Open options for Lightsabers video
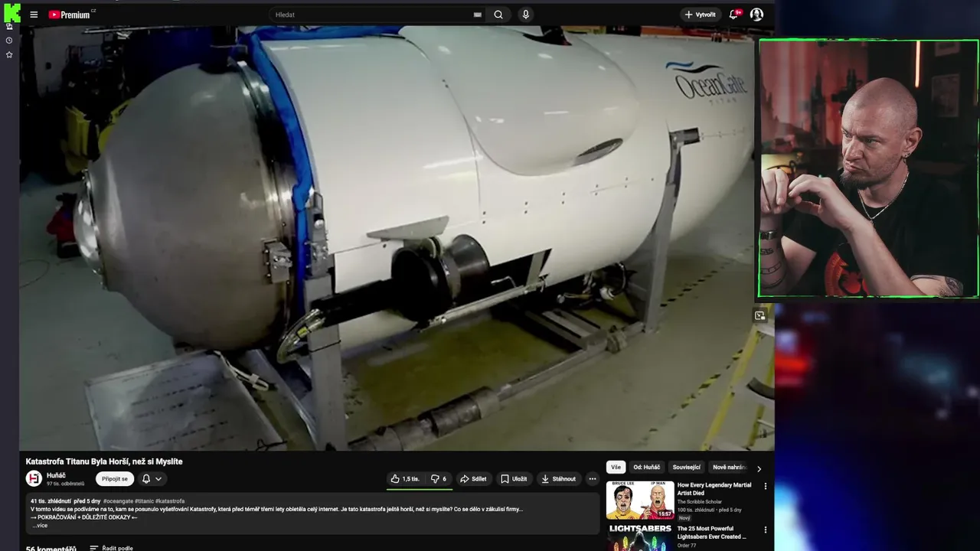Screen dimensions: 980x551 tap(765, 530)
